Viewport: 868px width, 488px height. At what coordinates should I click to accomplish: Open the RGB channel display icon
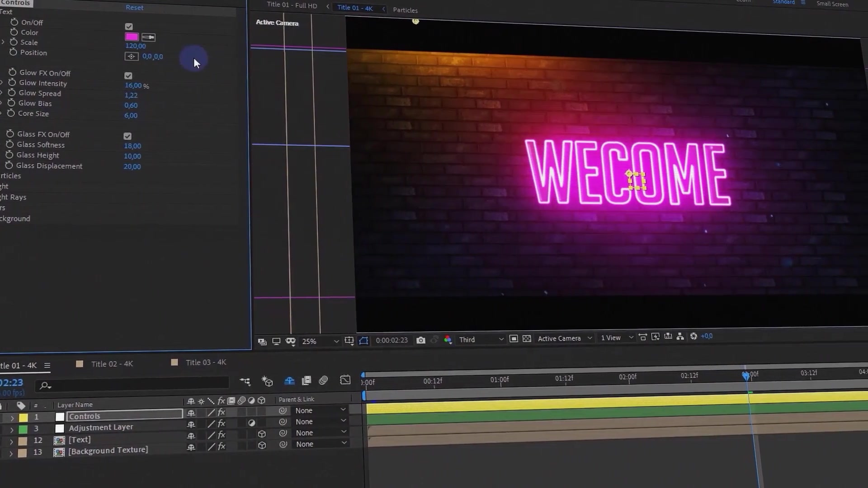[448, 339]
